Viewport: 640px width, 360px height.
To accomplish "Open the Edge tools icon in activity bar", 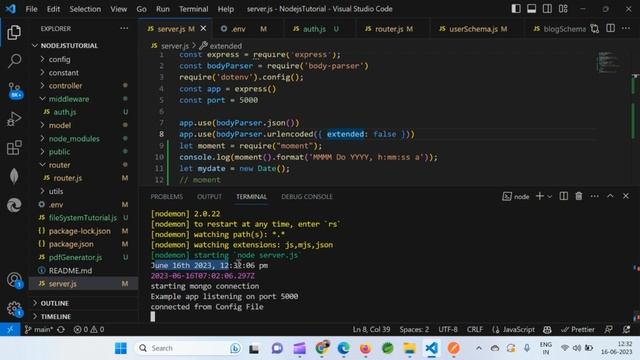I will (x=14, y=205).
